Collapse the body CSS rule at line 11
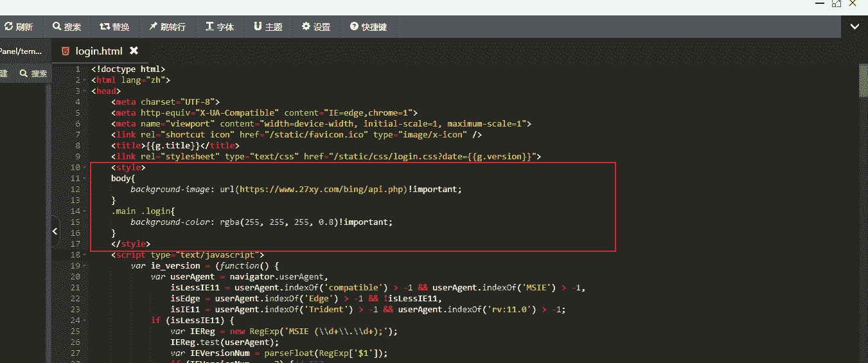This screenshot has height=363, width=868. (x=85, y=179)
